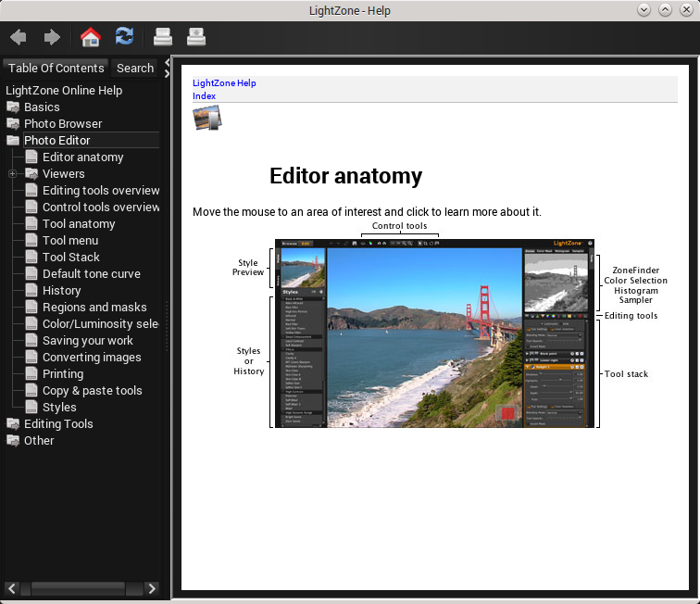Open the Saving your work topic
700x604 pixels.
87,340
